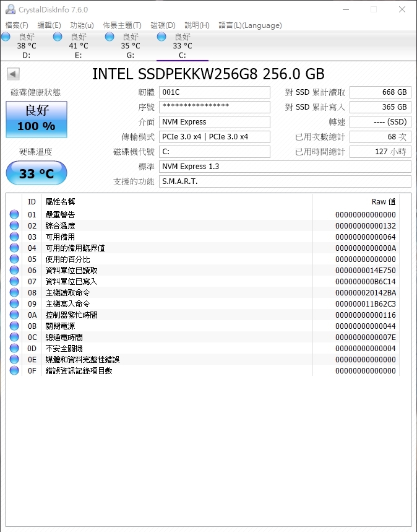Viewport: 417px width, 532px height.
Task: Click the masked 序號 serial number field
Action: click(x=215, y=107)
